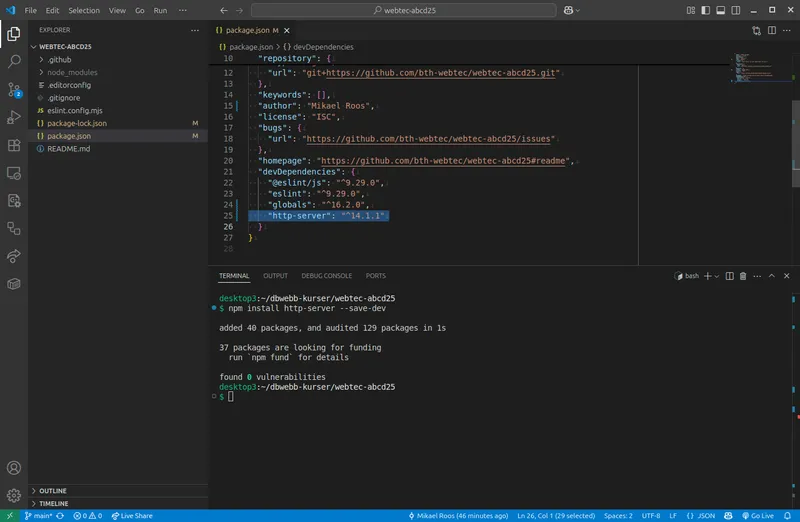Kill terminal with the trash icon
This screenshot has width=800, height=522.
(743, 276)
